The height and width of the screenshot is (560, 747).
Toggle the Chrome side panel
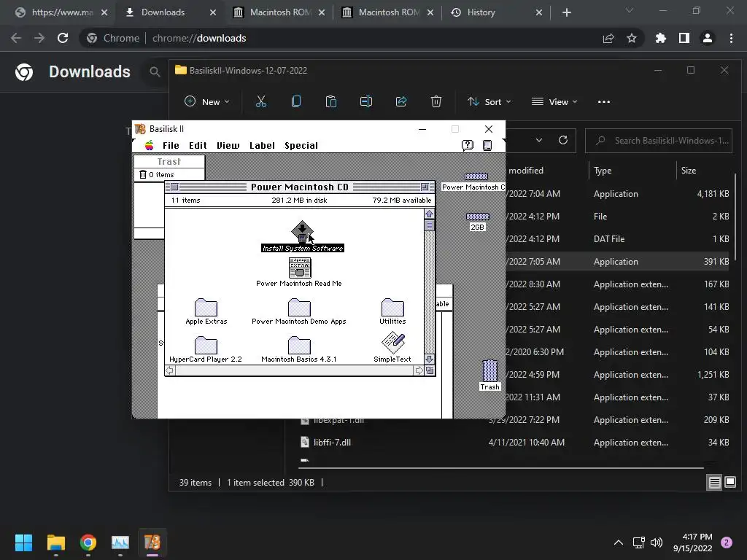pos(684,38)
